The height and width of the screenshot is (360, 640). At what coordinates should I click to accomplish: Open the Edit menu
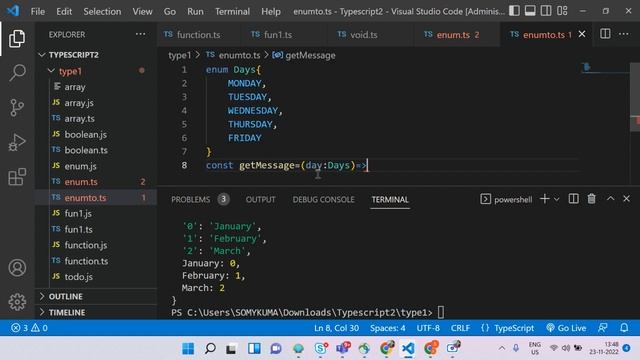click(x=64, y=11)
